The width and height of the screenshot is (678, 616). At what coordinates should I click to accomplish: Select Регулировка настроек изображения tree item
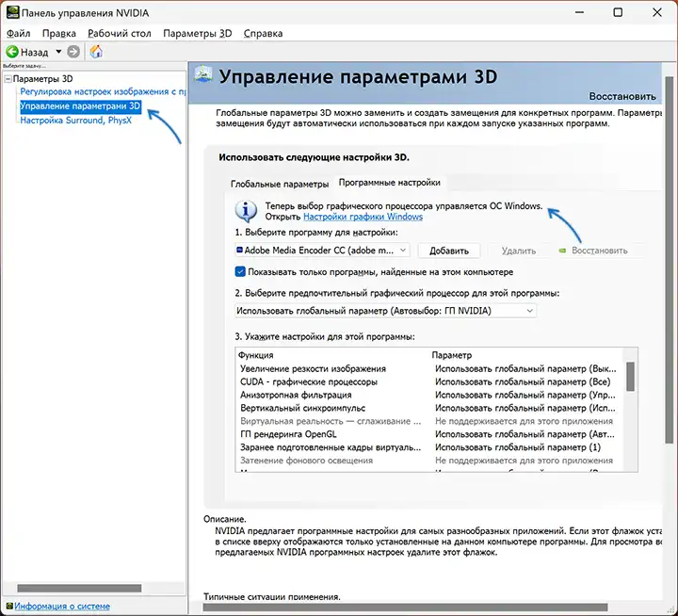[x=103, y=91]
